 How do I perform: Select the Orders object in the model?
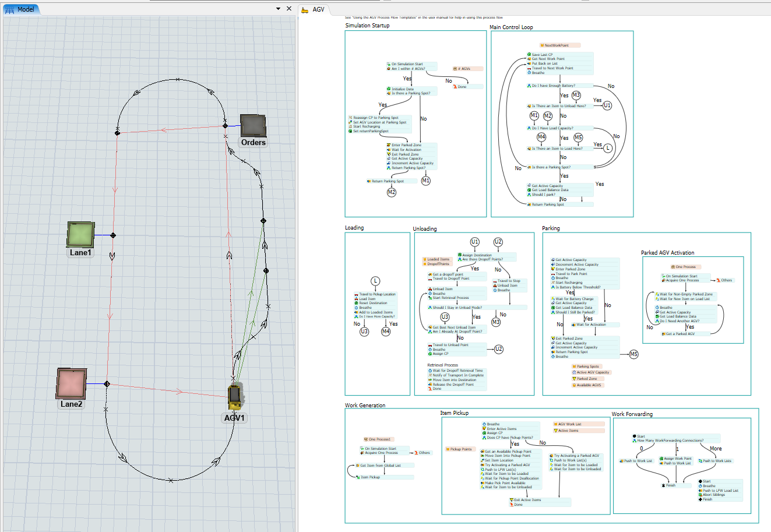point(253,126)
